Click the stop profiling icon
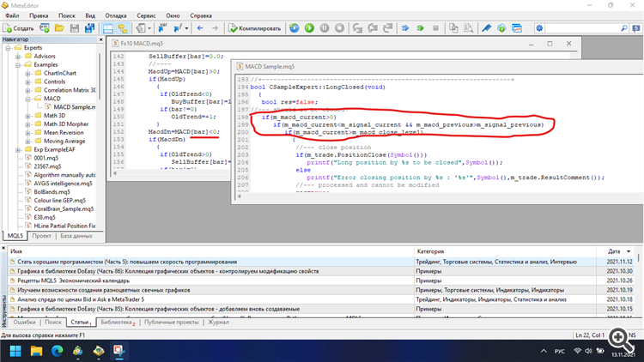This screenshot has height=362, width=644. point(435,28)
